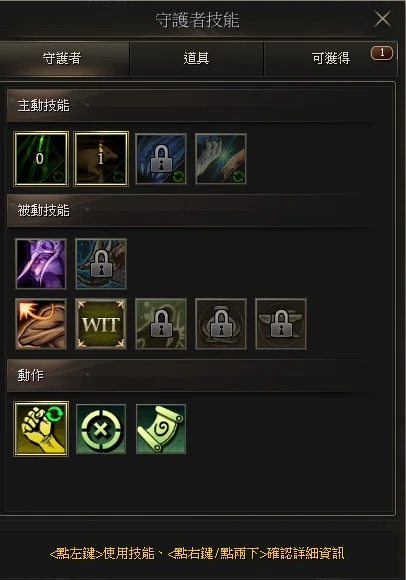406x580 pixels.
Task: Click the locked anvil passive skill
Action: pos(281,324)
